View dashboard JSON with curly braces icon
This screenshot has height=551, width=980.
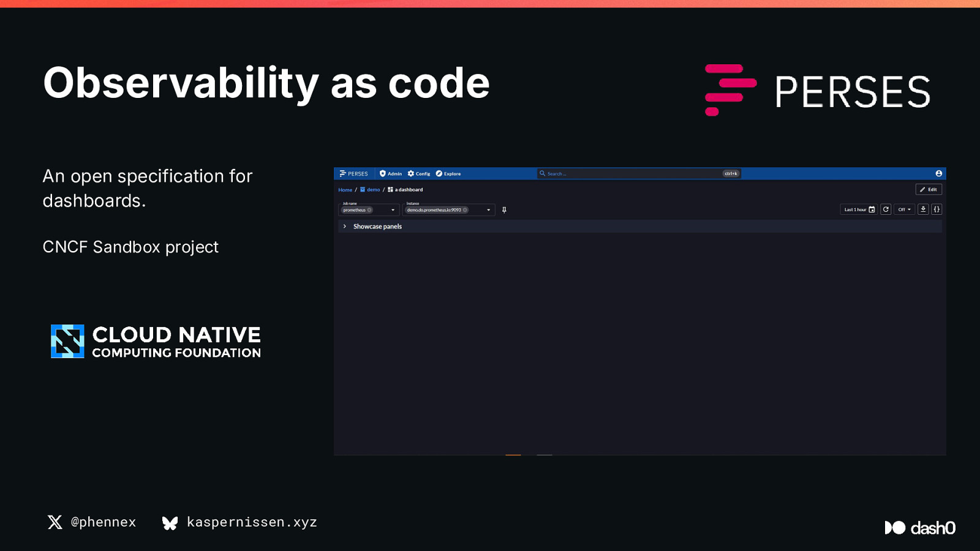pos(937,209)
